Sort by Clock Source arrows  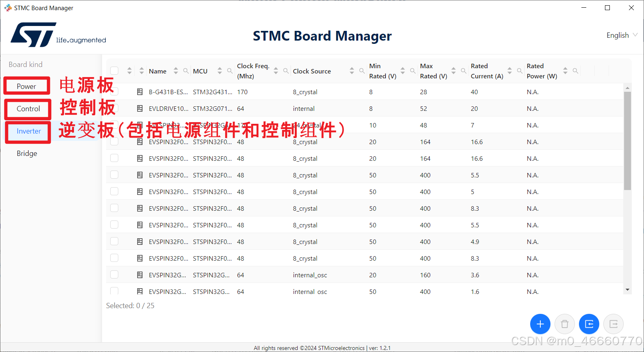[352, 71]
